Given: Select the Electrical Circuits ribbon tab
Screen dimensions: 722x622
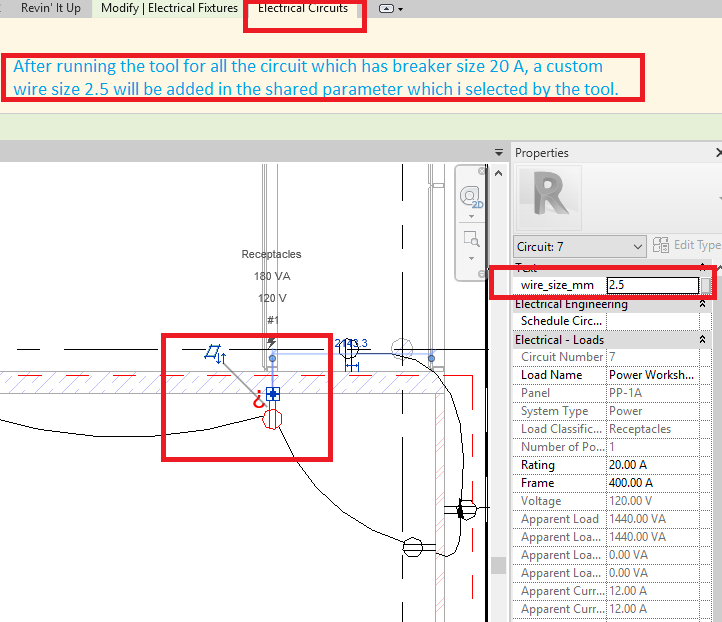Looking at the screenshot, I should point(303,8).
